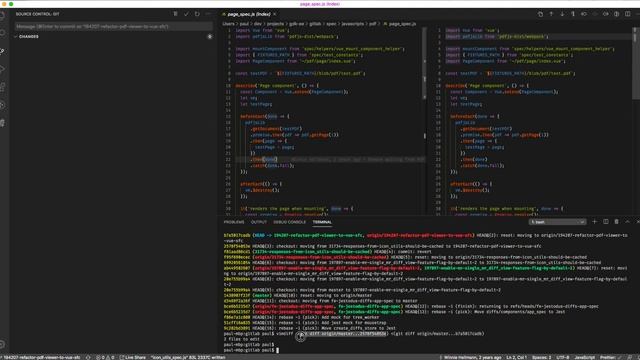Click the split editor icon
This screenshot has height=360, width=640.
627,14
